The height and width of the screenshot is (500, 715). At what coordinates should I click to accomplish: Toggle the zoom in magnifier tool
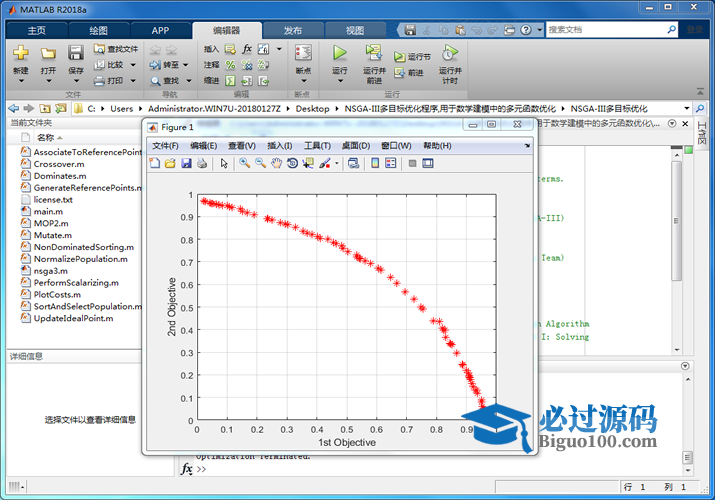point(244,163)
